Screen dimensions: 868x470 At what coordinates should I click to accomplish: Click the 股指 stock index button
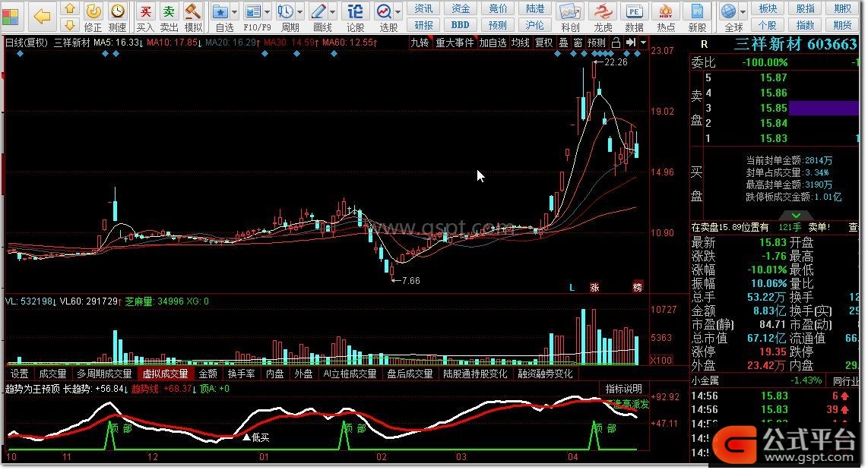click(x=806, y=9)
